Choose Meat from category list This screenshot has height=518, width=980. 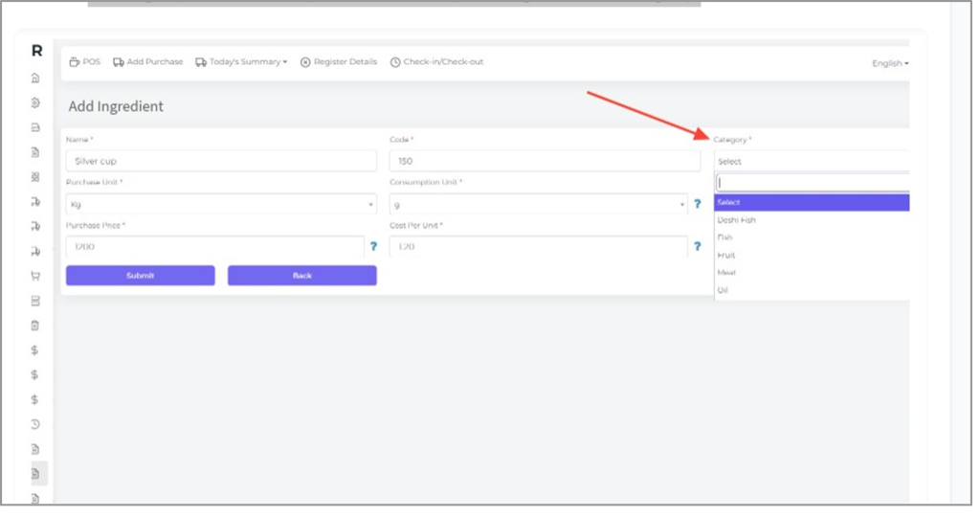(812, 273)
